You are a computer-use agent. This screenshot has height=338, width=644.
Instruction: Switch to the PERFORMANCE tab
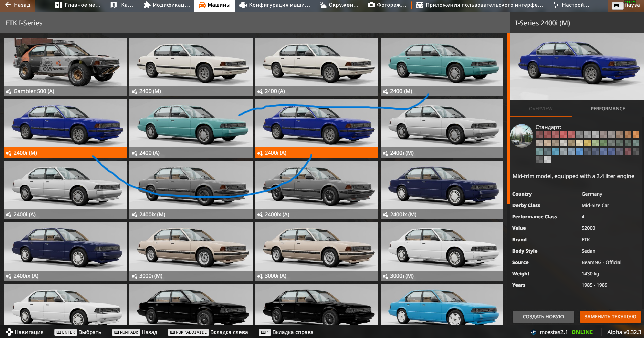607,109
